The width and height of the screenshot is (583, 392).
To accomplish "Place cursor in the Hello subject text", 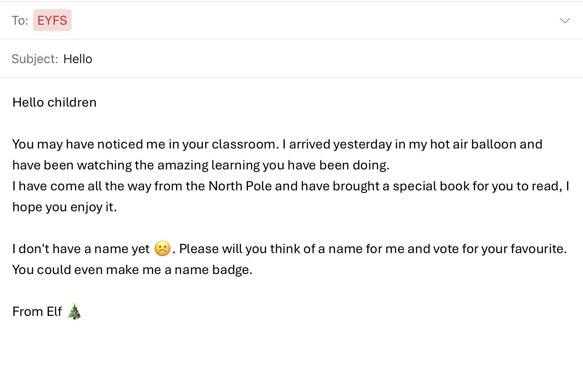I will coord(78,59).
